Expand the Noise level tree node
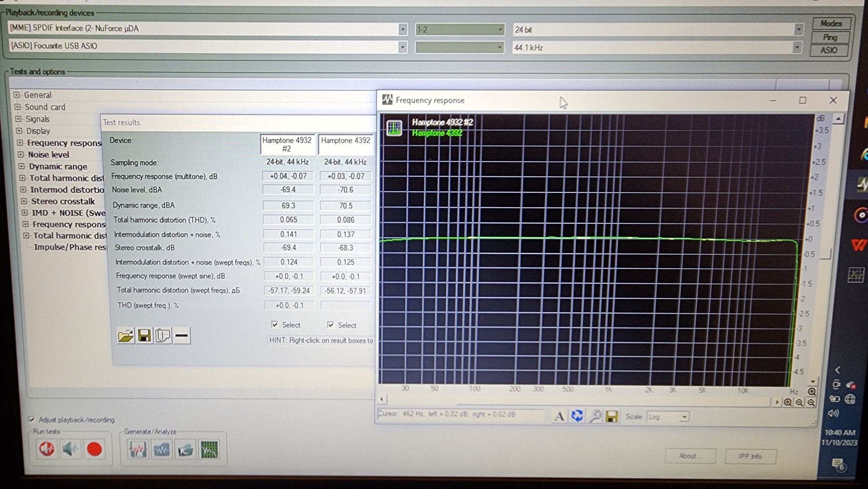Image resolution: width=868 pixels, height=489 pixels. 21,154
